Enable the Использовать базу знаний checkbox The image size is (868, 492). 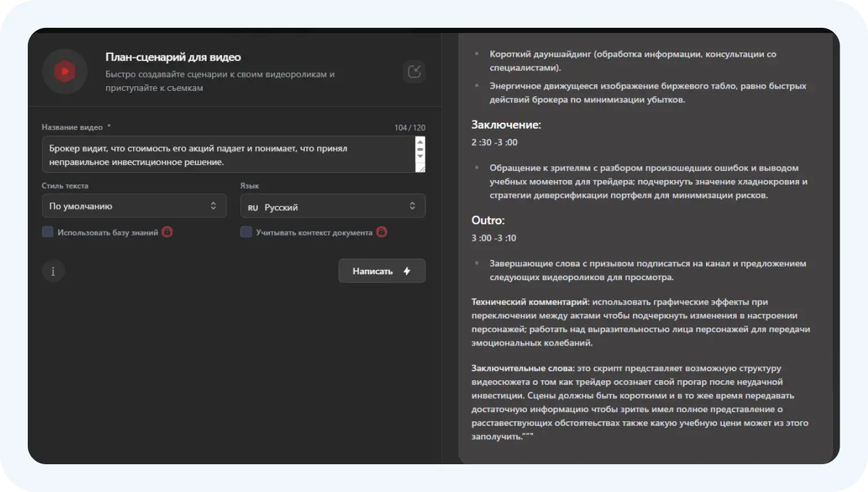pyautogui.click(x=47, y=232)
